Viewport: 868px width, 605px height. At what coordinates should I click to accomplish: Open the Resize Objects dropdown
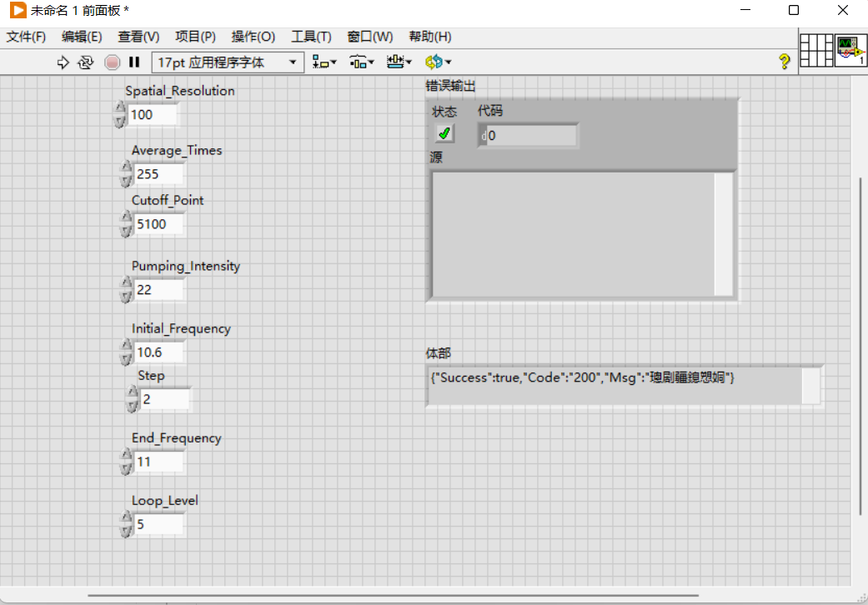399,62
